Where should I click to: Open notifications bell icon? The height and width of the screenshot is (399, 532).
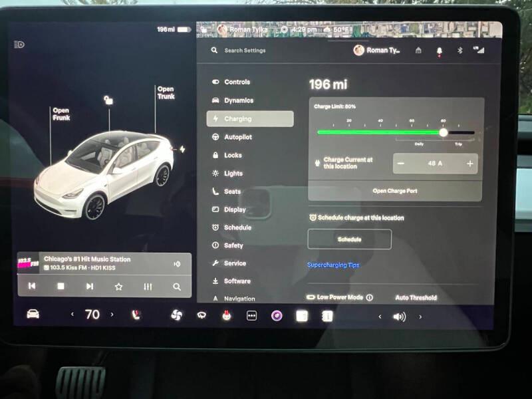coord(439,51)
